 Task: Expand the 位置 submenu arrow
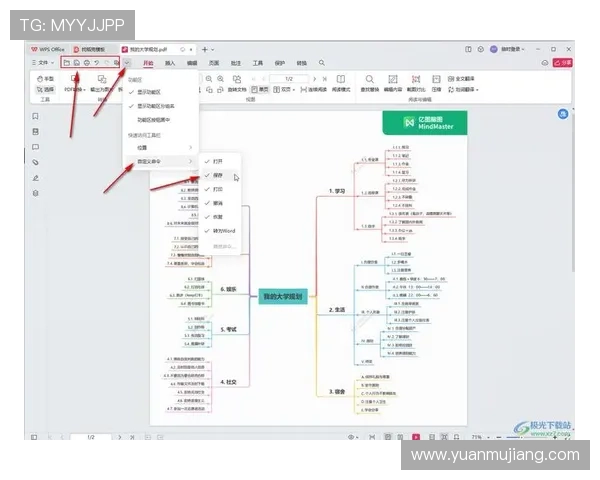coord(190,147)
